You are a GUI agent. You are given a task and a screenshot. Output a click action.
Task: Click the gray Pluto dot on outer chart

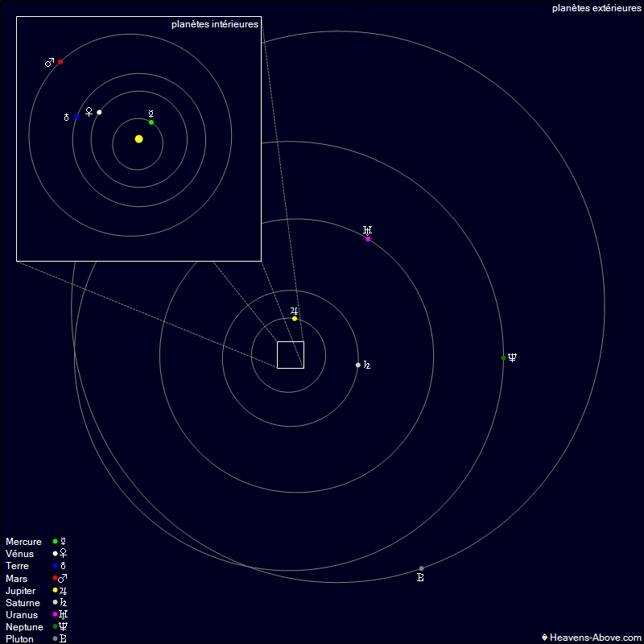click(x=421, y=568)
